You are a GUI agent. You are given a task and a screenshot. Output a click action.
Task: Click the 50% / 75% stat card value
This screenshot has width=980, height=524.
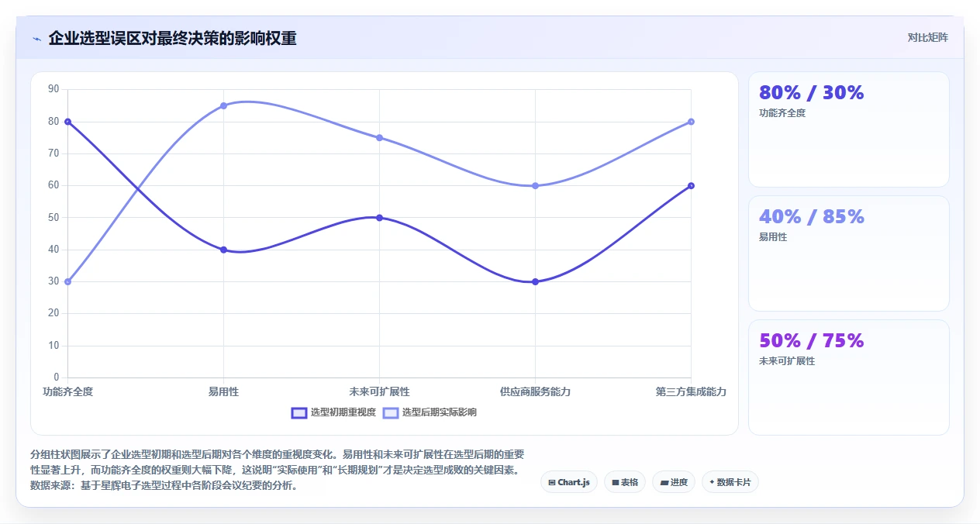[x=811, y=341]
